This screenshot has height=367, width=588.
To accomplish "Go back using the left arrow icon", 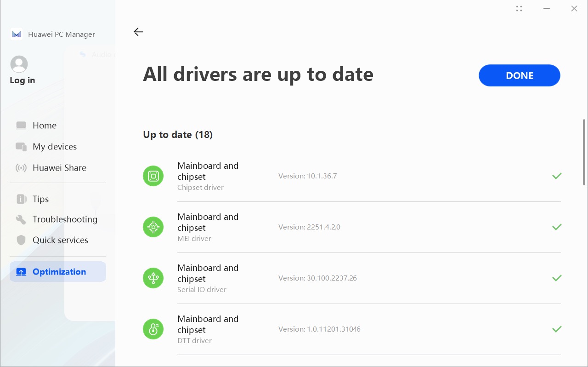I will pos(138,32).
